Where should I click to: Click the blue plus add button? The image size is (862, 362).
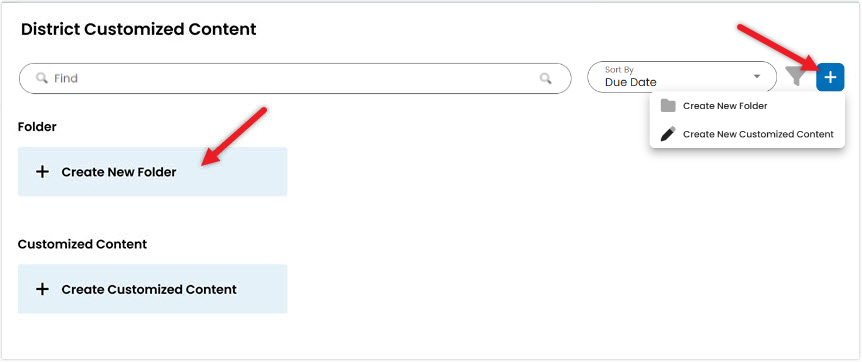click(x=830, y=77)
